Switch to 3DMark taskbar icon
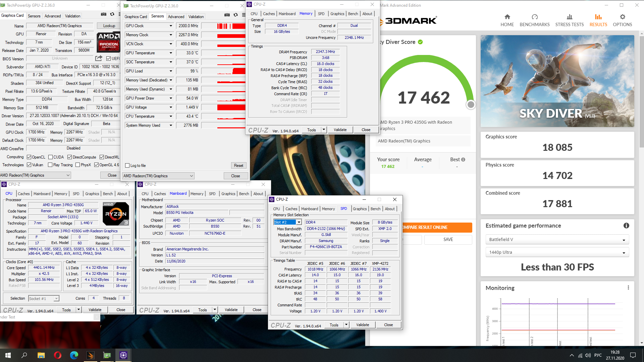 pyautogui.click(x=91, y=355)
